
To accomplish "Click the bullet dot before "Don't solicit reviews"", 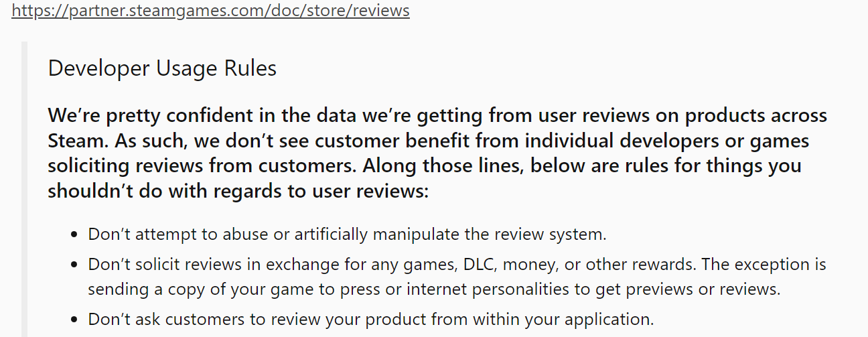I will click(x=74, y=265).
